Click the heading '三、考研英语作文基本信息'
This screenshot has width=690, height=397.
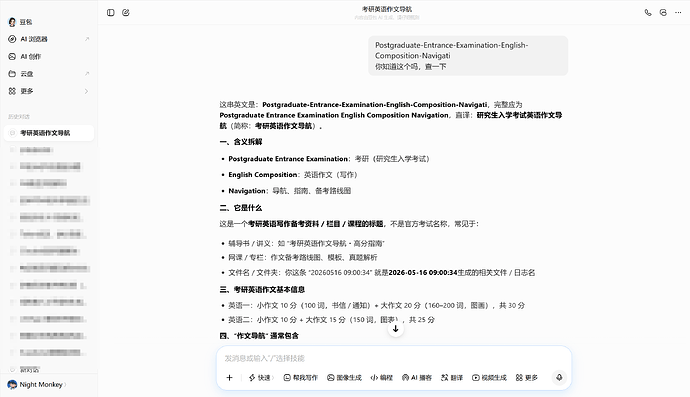[262, 290]
